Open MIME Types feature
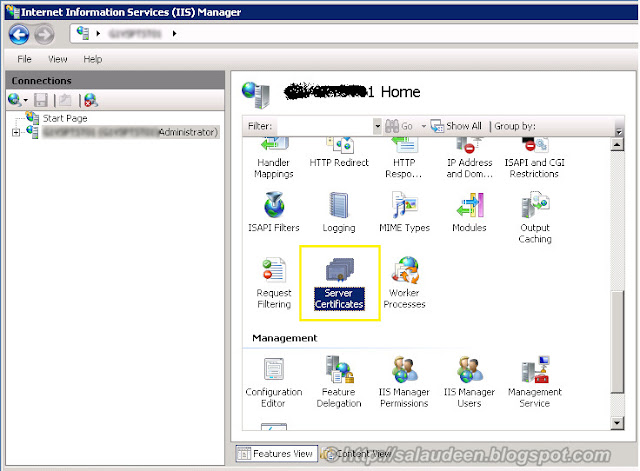 [404, 211]
